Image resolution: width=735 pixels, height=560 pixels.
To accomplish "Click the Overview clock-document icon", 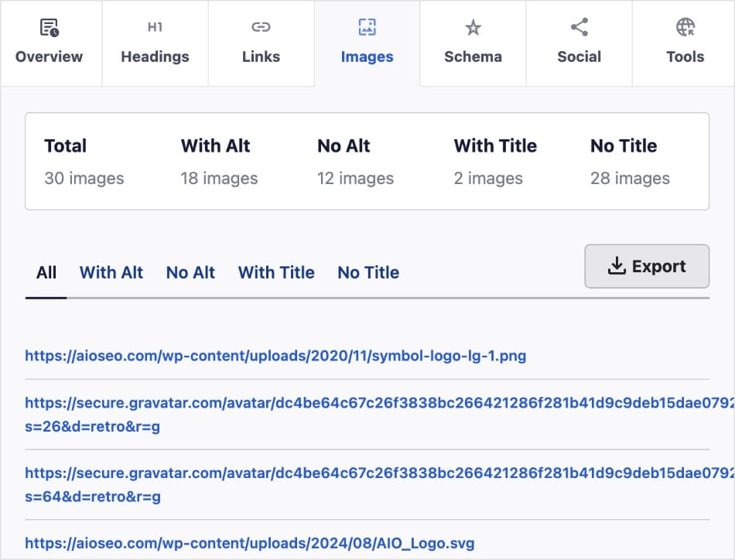I will tap(50, 29).
